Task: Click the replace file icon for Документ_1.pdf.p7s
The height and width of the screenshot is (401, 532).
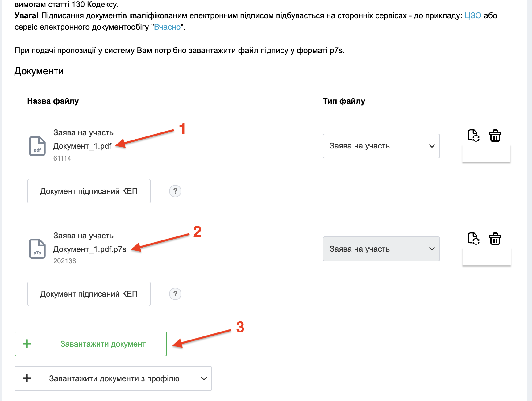Action: [x=473, y=239]
